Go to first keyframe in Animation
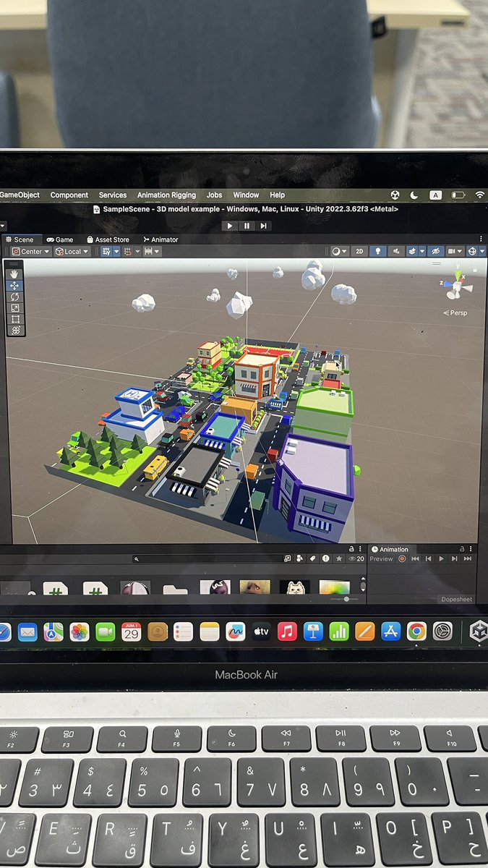The height and width of the screenshot is (868, 488). point(415,558)
